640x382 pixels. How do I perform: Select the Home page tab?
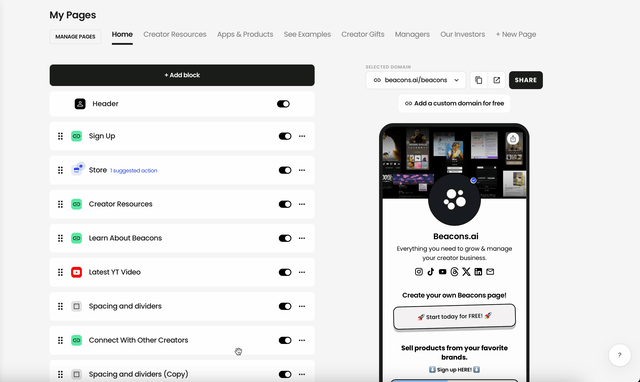[x=122, y=34]
